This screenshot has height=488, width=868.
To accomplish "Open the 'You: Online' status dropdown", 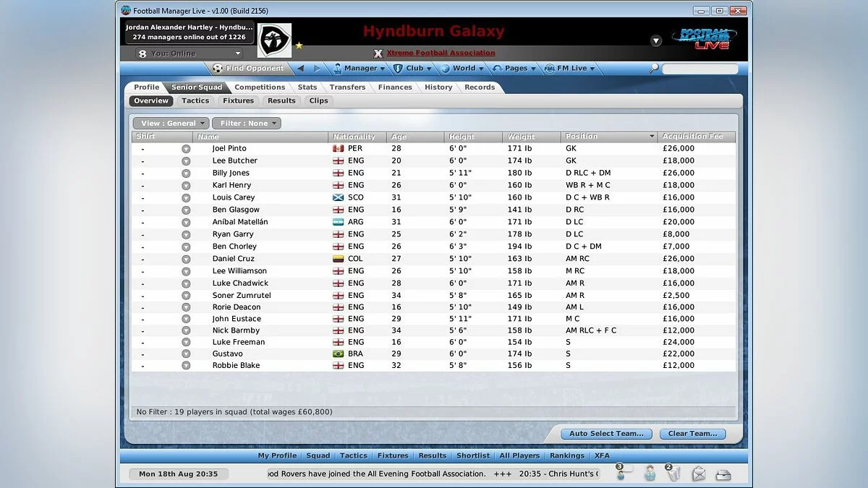I will click(x=190, y=53).
